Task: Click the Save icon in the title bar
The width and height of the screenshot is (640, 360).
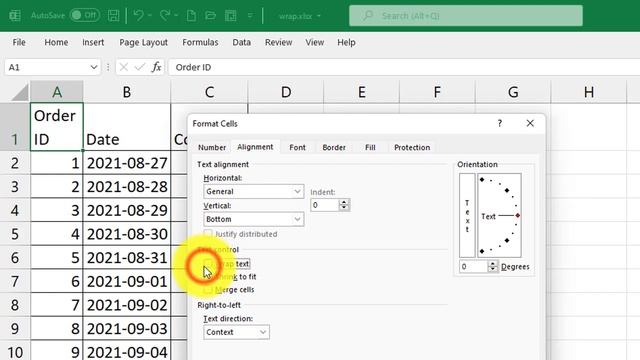Action: point(113,16)
